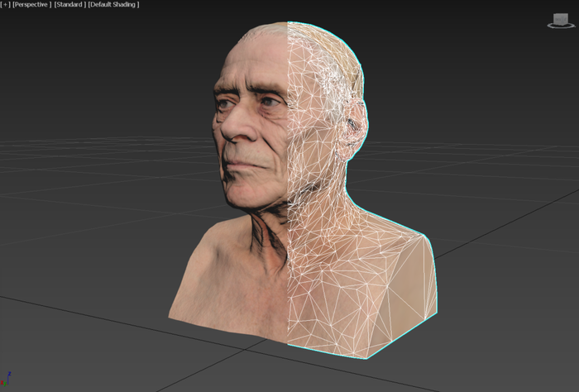Open the Standard viewport quality menu
Screen dimensions: 579x392
coord(70,5)
